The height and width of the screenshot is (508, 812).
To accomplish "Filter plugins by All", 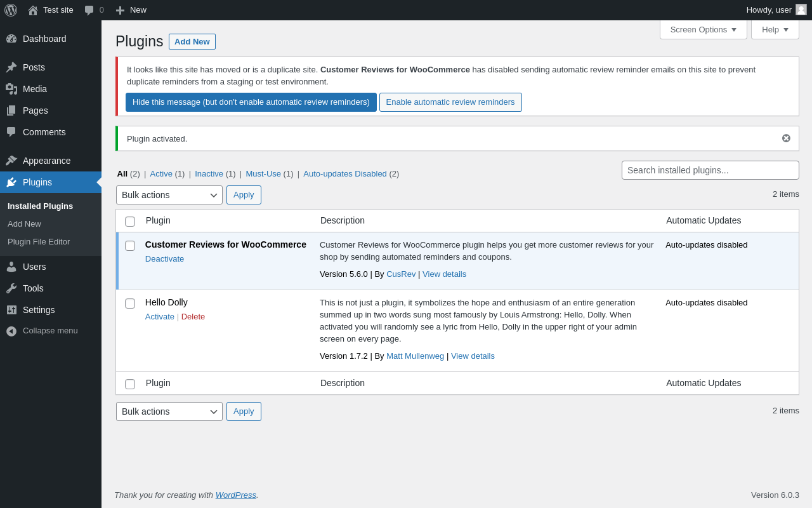I will click(x=122, y=174).
